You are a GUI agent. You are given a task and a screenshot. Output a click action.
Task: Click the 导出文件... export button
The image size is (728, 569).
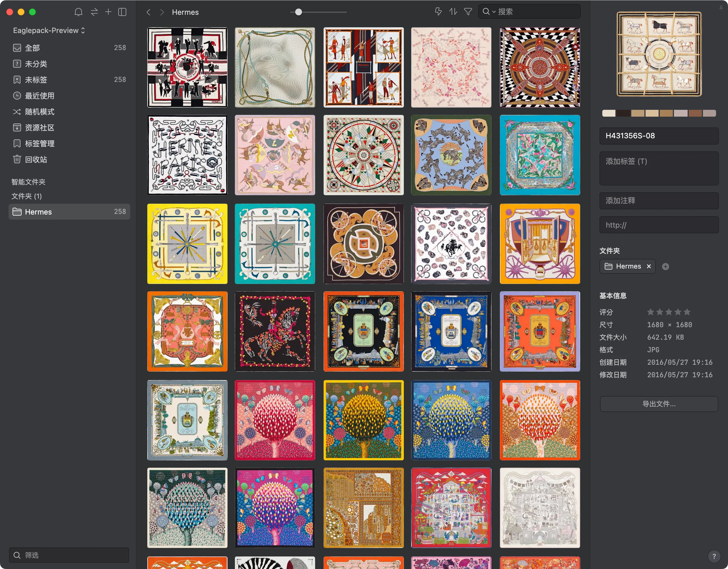click(x=659, y=404)
